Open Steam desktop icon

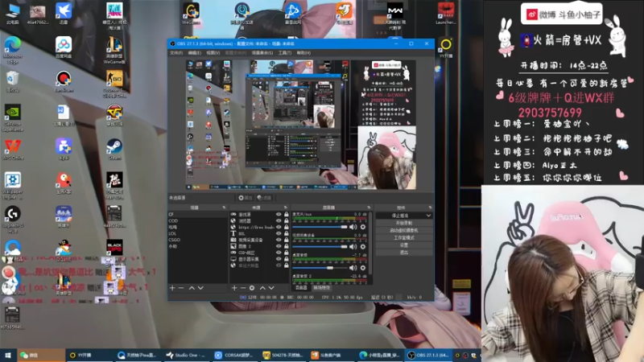point(114,150)
